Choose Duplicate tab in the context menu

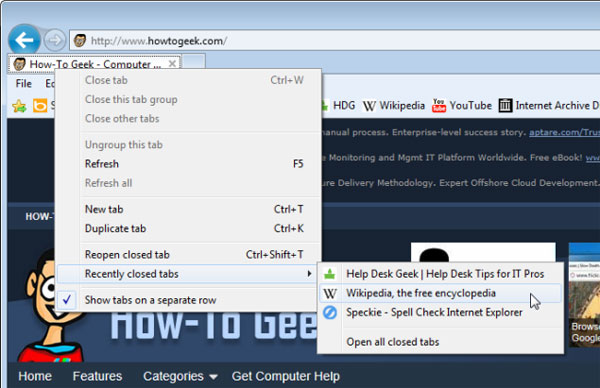188,228
